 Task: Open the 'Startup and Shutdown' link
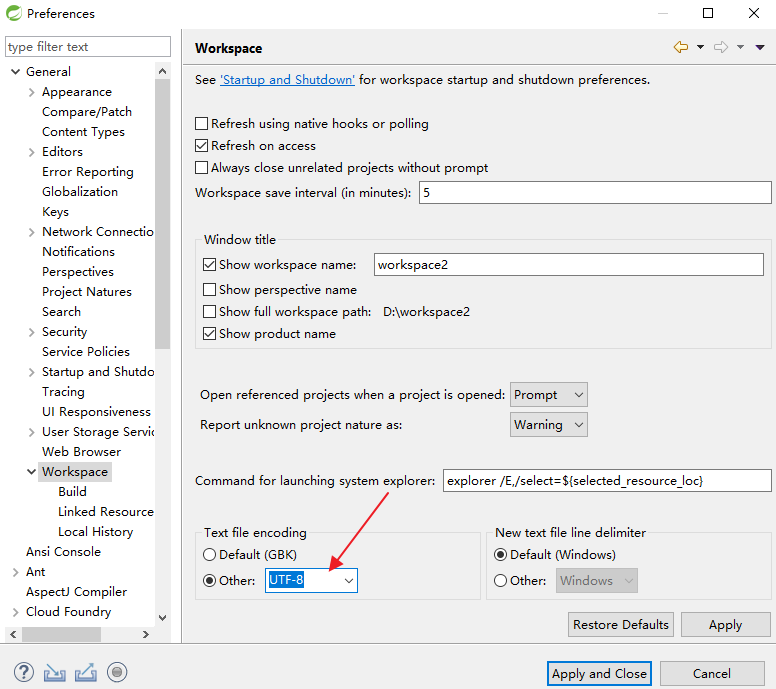(x=287, y=80)
